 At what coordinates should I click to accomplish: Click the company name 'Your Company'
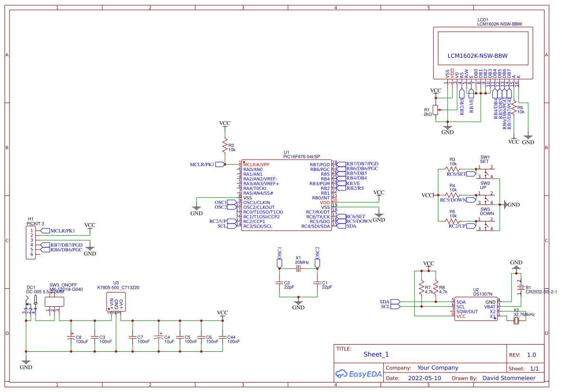pos(438,368)
